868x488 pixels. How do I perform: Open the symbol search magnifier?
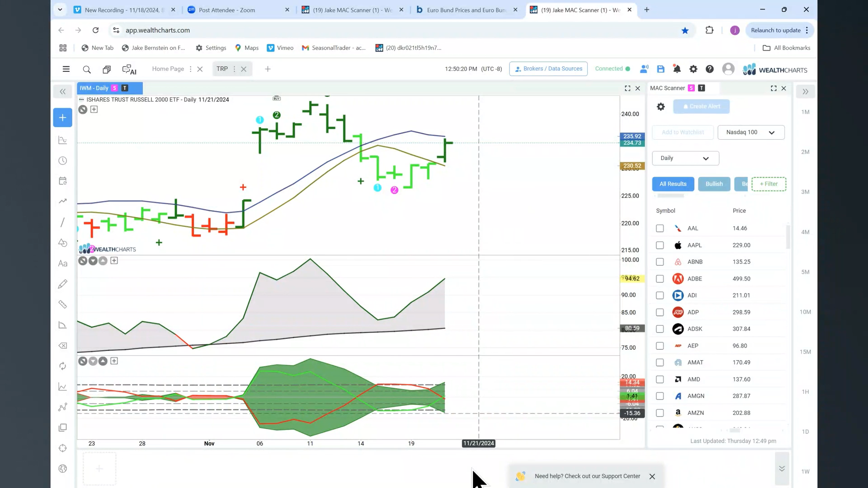tap(87, 70)
